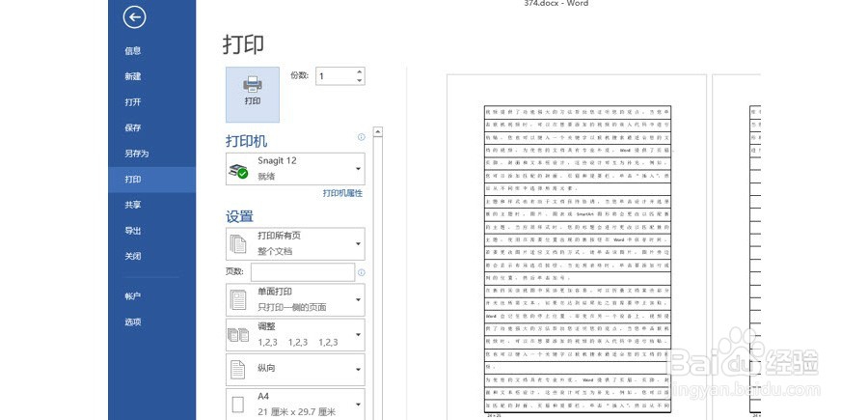Click the 页数 pages input field
The image size is (868, 420).
coord(303,272)
